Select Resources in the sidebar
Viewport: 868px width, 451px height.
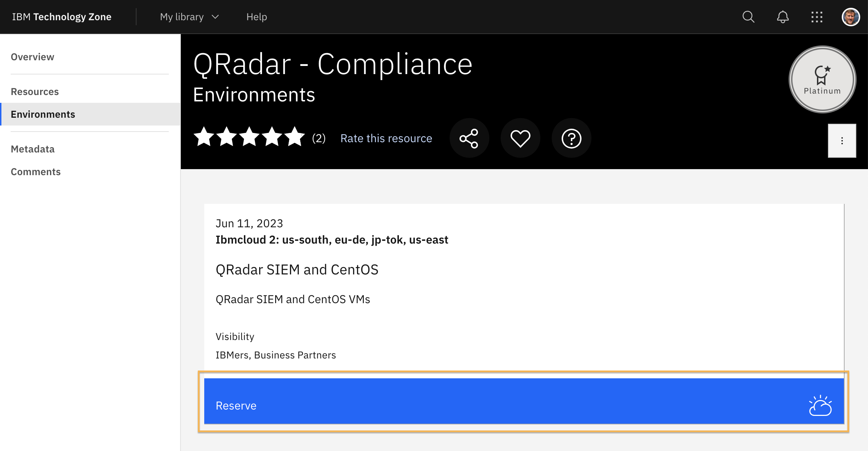tap(35, 91)
